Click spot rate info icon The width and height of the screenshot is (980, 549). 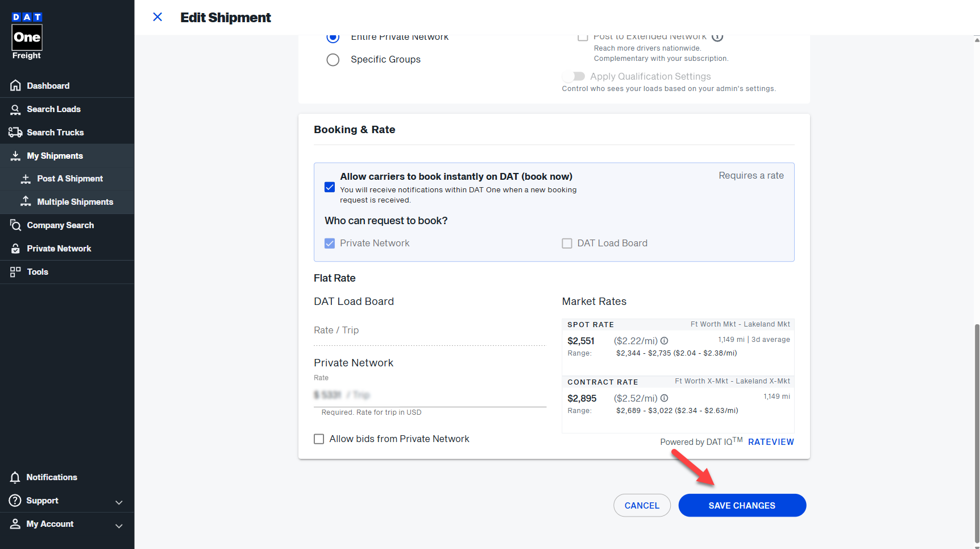point(664,341)
